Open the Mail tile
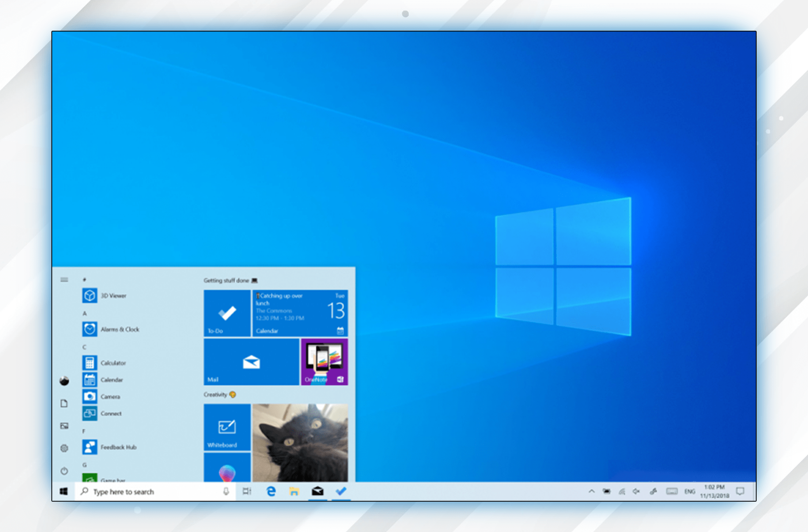The image size is (808, 532). click(x=251, y=362)
